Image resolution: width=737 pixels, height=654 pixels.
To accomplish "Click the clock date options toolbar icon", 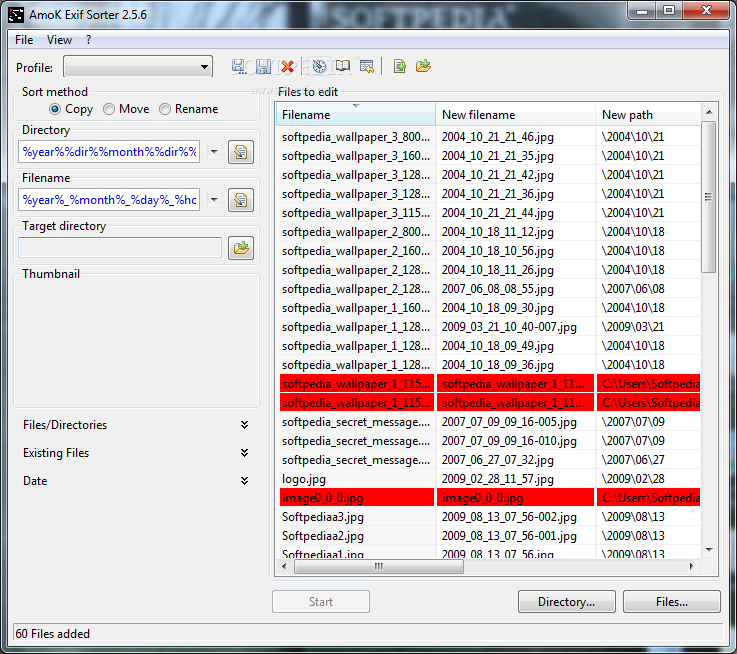I will point(319,66).
